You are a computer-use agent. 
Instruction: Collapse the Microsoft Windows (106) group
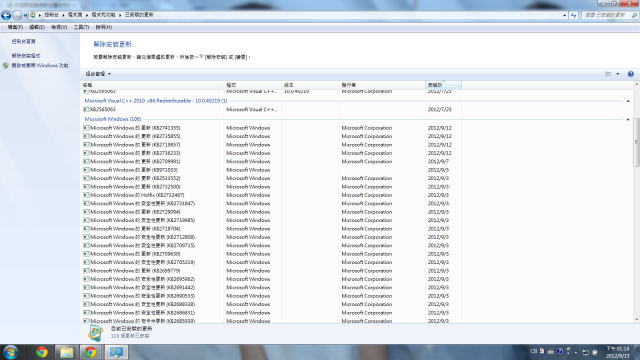click(x=628, y=119)
